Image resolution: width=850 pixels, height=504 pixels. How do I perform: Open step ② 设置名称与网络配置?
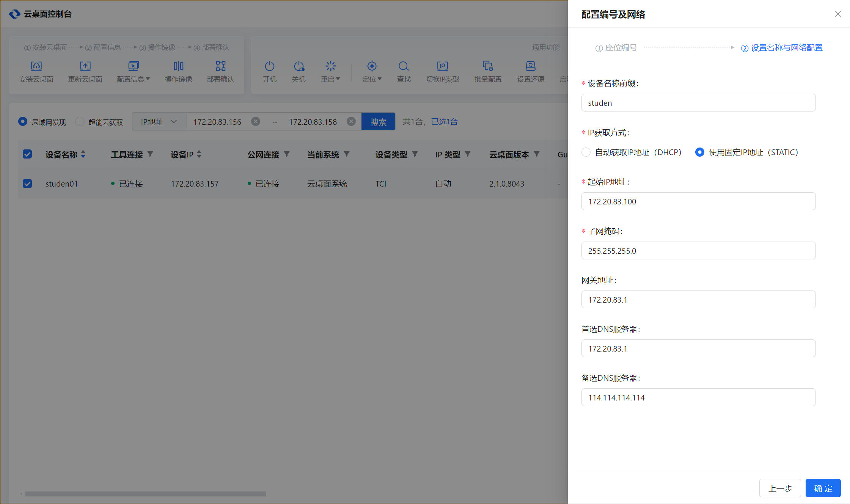click(782, 48)
